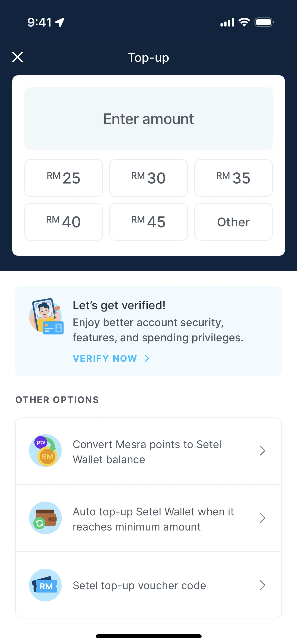Viewport: 297px width, 644px height.
Task: Expand the Convert Mesra points chevron
Action: coord(262,451)
